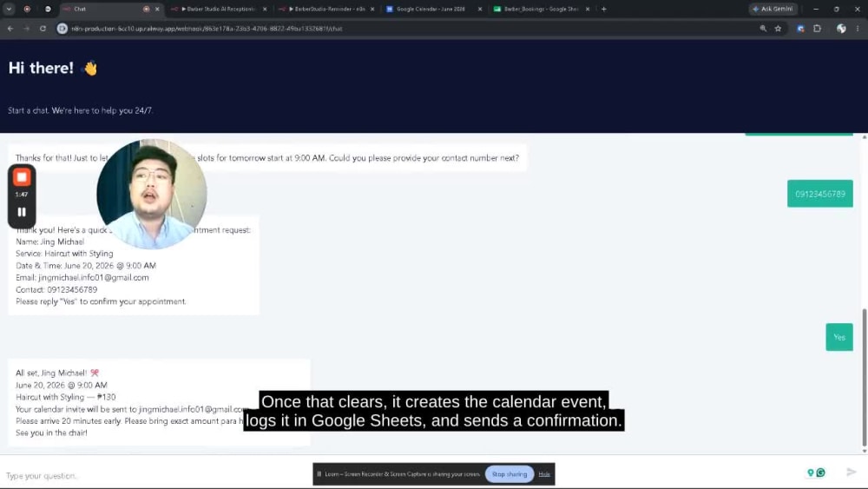Close the Barber_Bookings Google Sheets tab
The image size is (868, 489).
(588, 9)
